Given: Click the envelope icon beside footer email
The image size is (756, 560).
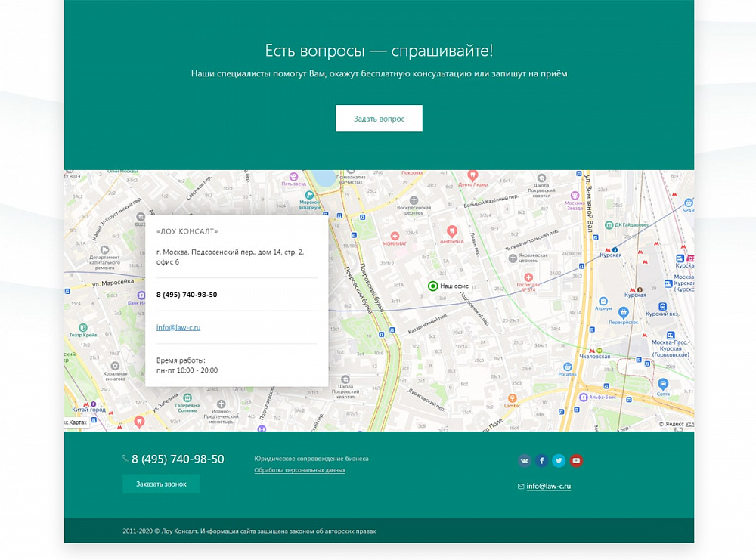Looking at the screenshot, I should [521, 487].
